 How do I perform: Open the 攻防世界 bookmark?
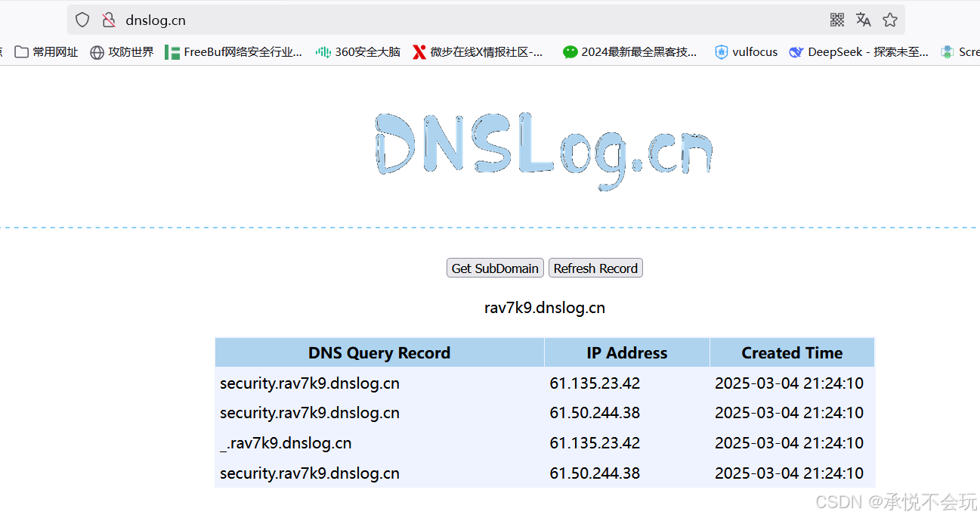point(122,52)
